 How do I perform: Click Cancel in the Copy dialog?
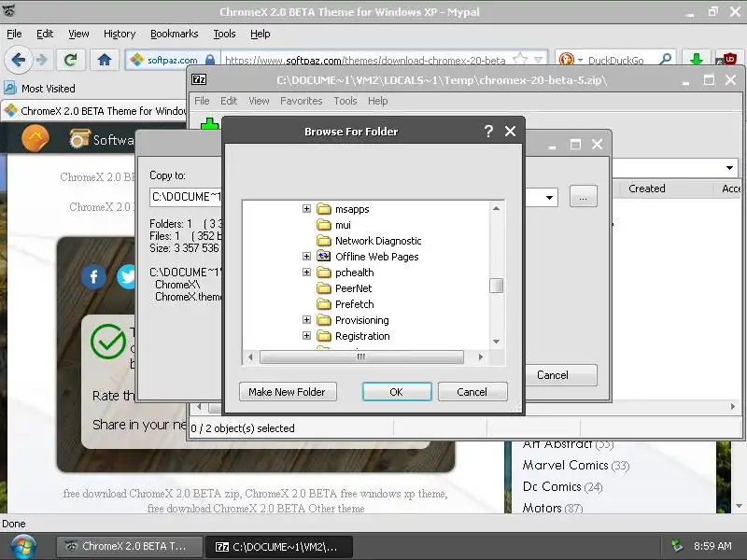[x=561, y=375]
